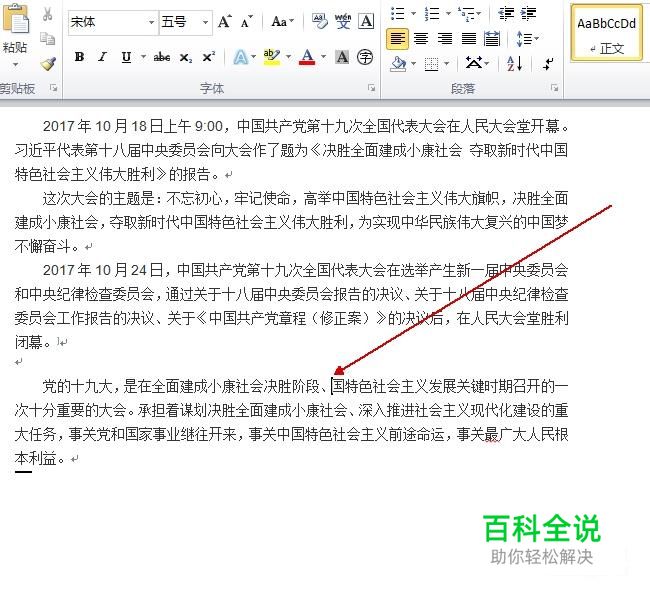The image size is (650, 600).
Task: Open shading color dropdown arrow
Action: click(413, 64)
